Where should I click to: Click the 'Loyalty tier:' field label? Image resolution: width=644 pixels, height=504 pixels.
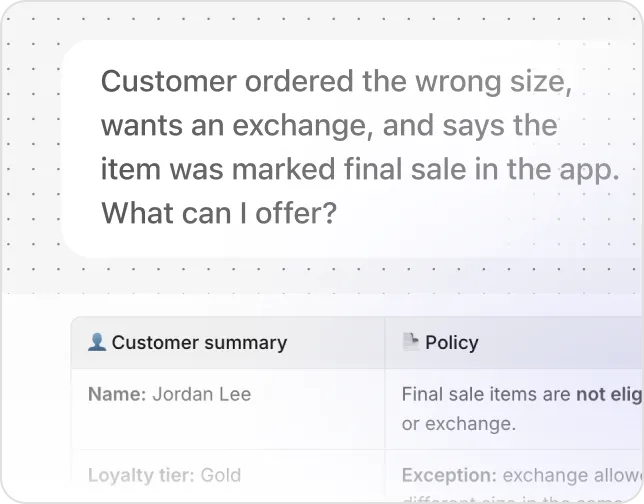coord(141,475)
